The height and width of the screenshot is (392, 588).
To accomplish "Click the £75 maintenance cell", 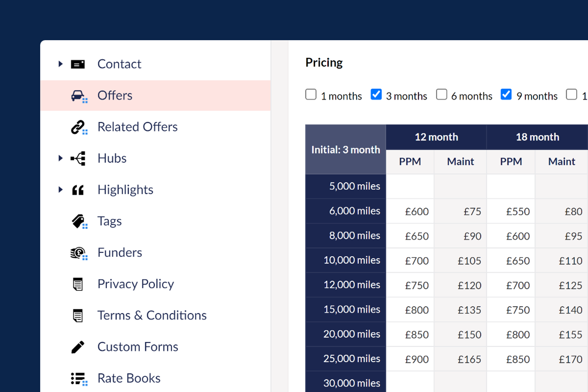I will [460, 211].
